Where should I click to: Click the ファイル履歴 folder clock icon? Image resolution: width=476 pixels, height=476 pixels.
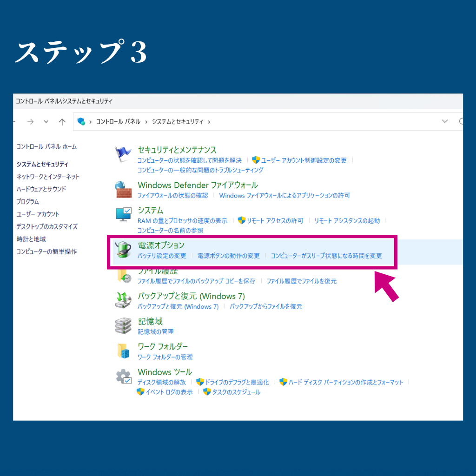coord(125,276)
